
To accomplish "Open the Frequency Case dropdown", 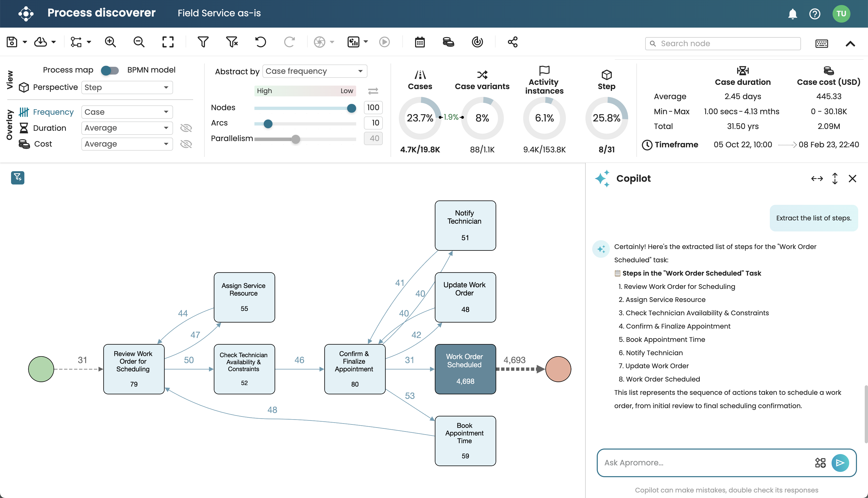I will (x=127, y=112).
